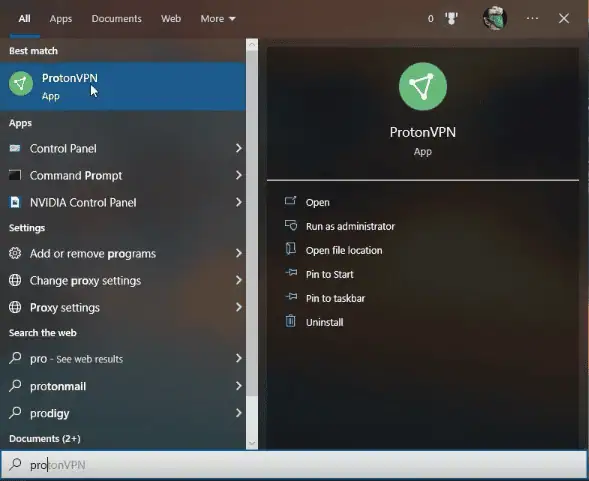The height and width of the screenshot is (481, 589).
Task: Expand the Change proxy settings arrow
Action: point(239,280)
